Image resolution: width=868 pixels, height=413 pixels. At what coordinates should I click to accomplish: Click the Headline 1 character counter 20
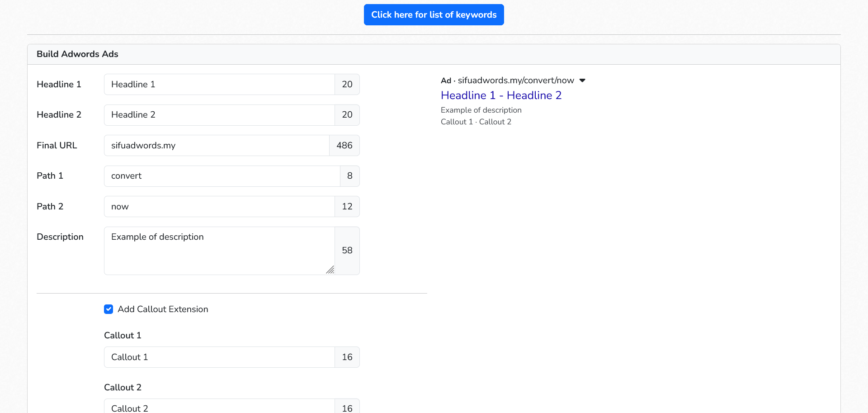click(x=347, y=85)
